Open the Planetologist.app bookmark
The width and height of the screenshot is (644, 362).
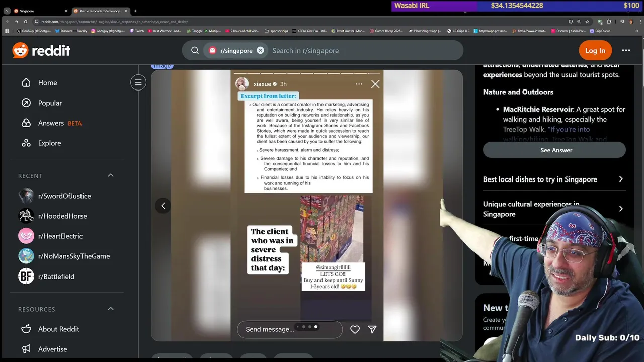tap(424, 31)
